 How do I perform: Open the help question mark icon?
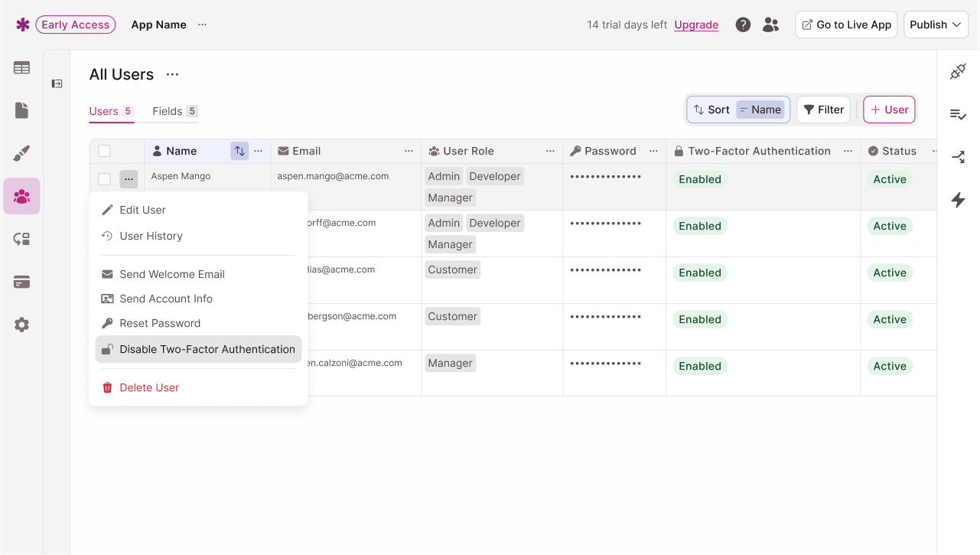743,24
